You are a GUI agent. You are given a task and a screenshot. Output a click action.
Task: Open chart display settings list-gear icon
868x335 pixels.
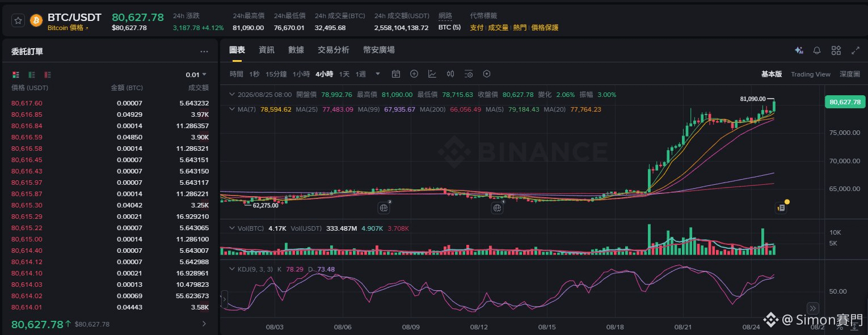469,74
